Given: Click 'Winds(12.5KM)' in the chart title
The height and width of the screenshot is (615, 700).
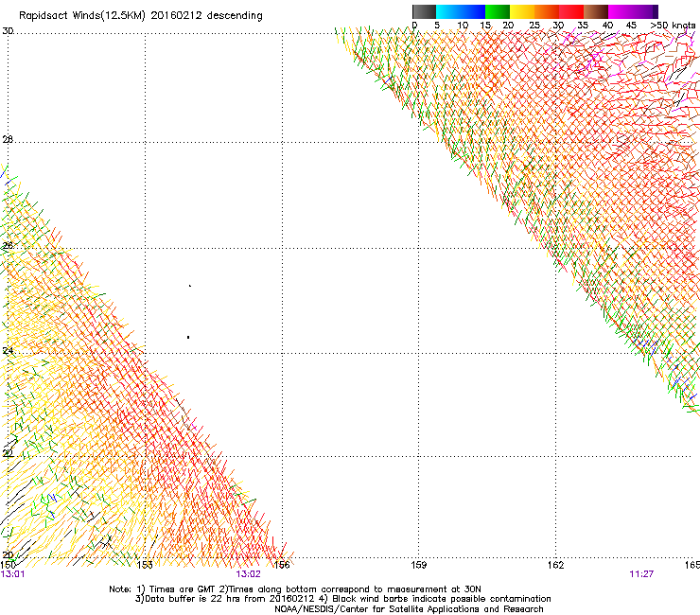Looking at the screenshot, I should tap(107, 16).
